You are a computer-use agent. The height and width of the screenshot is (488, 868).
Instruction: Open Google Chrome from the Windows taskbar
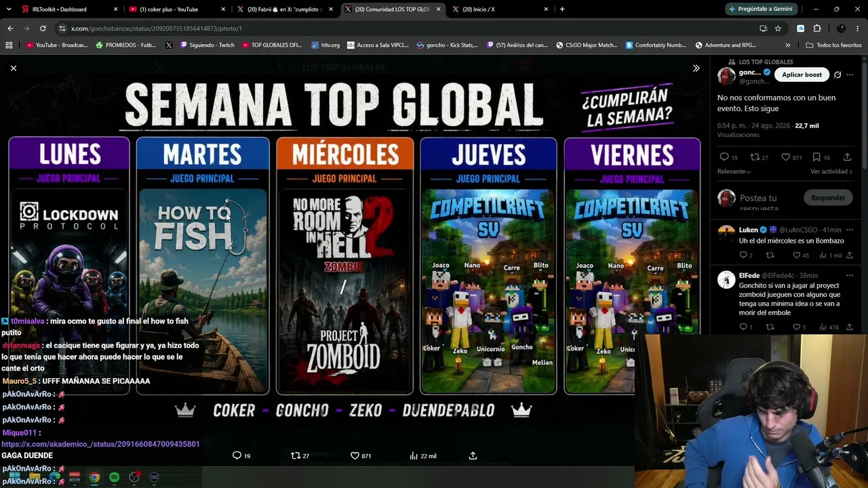pos(94,477)
